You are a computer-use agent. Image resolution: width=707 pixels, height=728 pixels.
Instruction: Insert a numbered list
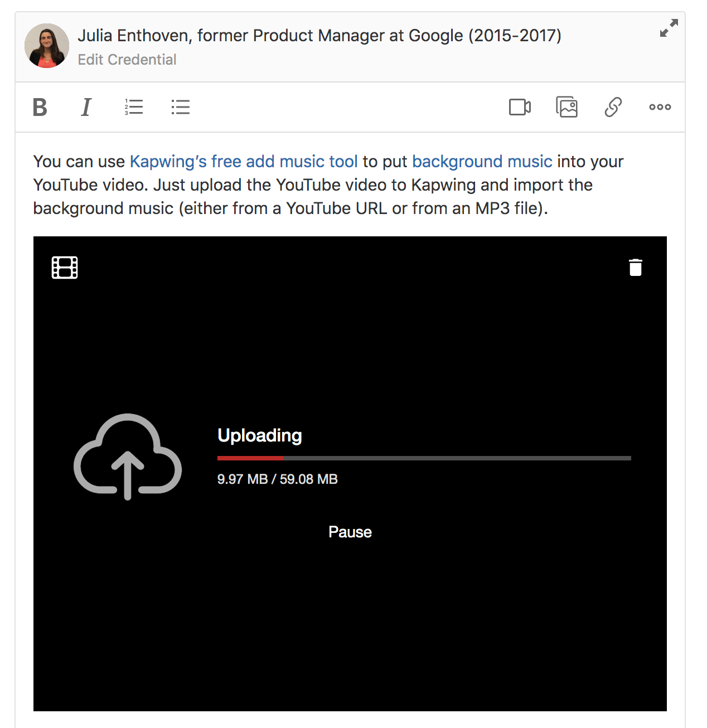pyautogui.click(x=134, y=107)
